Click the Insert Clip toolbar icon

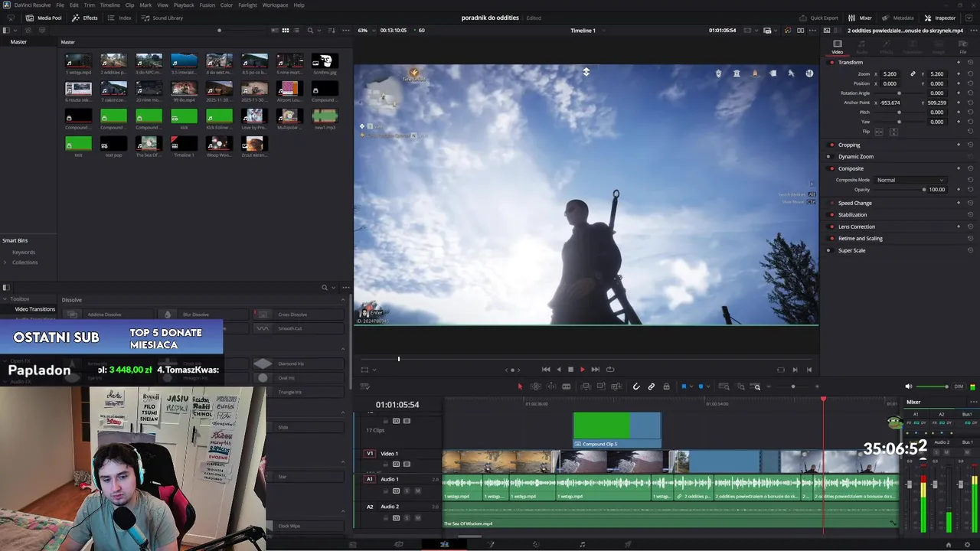586,386
